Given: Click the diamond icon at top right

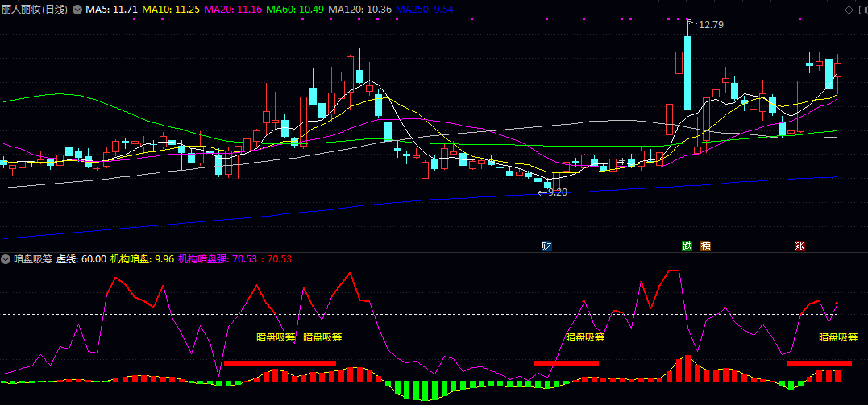Looking at the screenshot, I should 848,10.
